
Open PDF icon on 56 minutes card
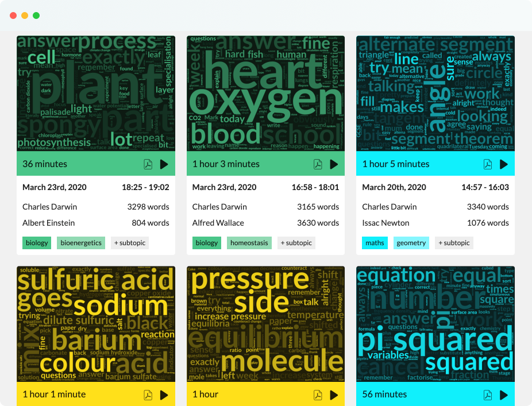[488, 395]
